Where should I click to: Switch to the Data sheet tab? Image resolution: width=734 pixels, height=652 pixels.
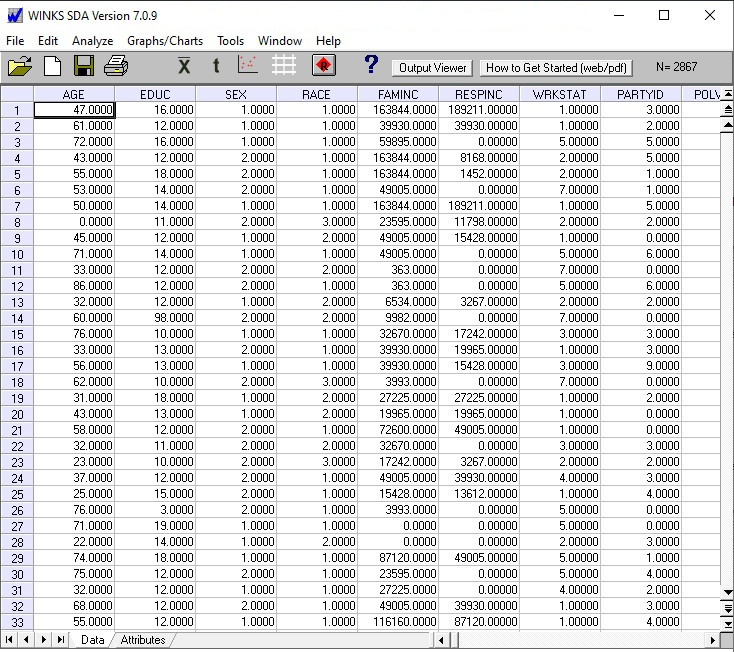click(x=92, y=640)
